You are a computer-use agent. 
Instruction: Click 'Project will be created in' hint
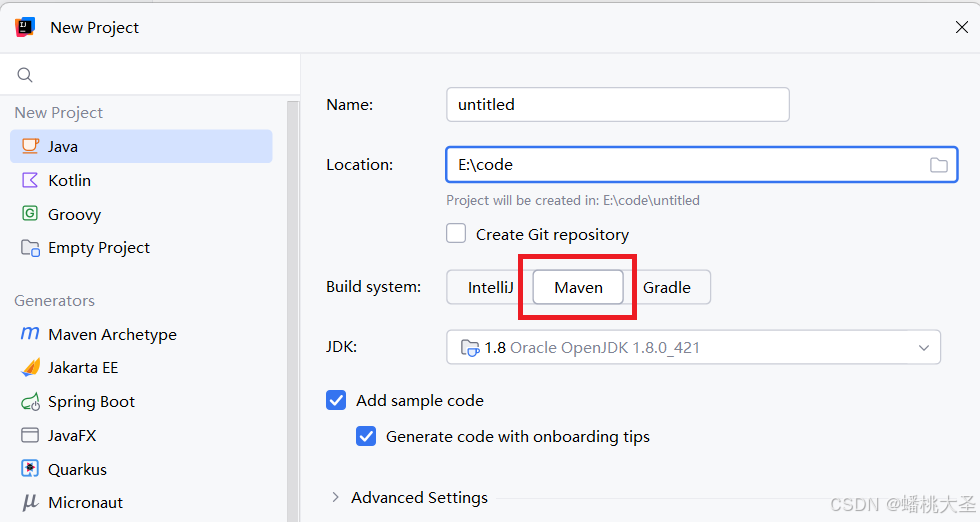click(572, 201)
